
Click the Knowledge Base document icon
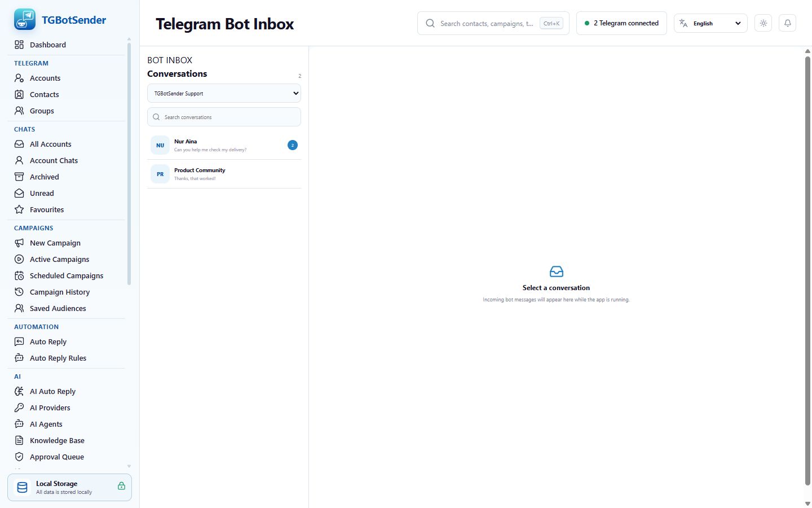pyautogui.click(x=19, y=440)
